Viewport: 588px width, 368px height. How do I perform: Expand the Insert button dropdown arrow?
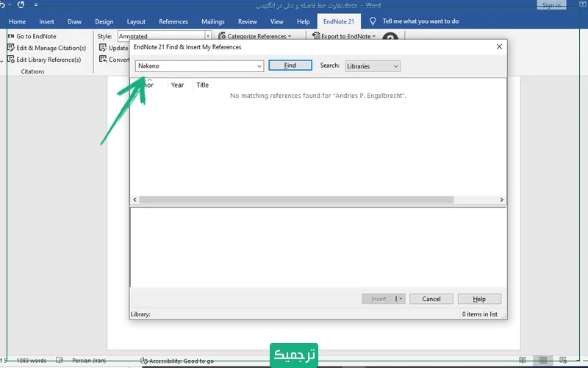tap(401, 299)
